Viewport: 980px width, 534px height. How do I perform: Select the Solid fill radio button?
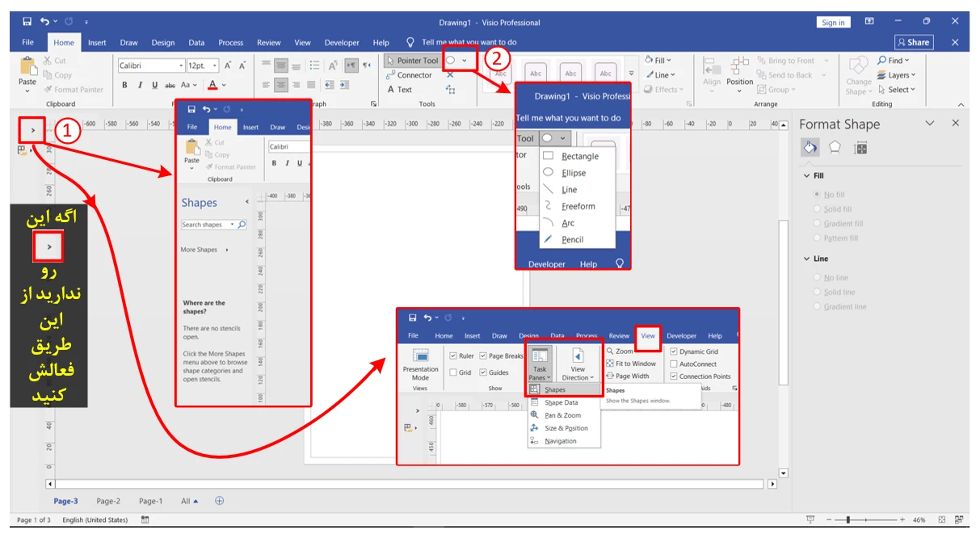(x=817, y=209)
